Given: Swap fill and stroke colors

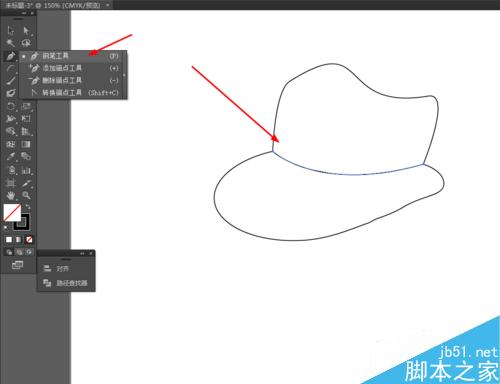Looking at the screenshot, I should (x=28, y=207).
